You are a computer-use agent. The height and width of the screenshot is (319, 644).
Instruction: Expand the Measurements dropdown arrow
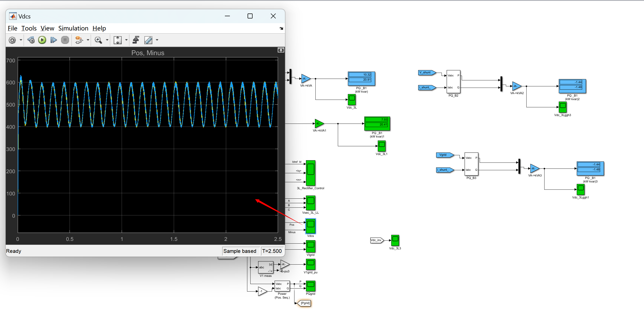pyautogui.click(x=157, y=40)
